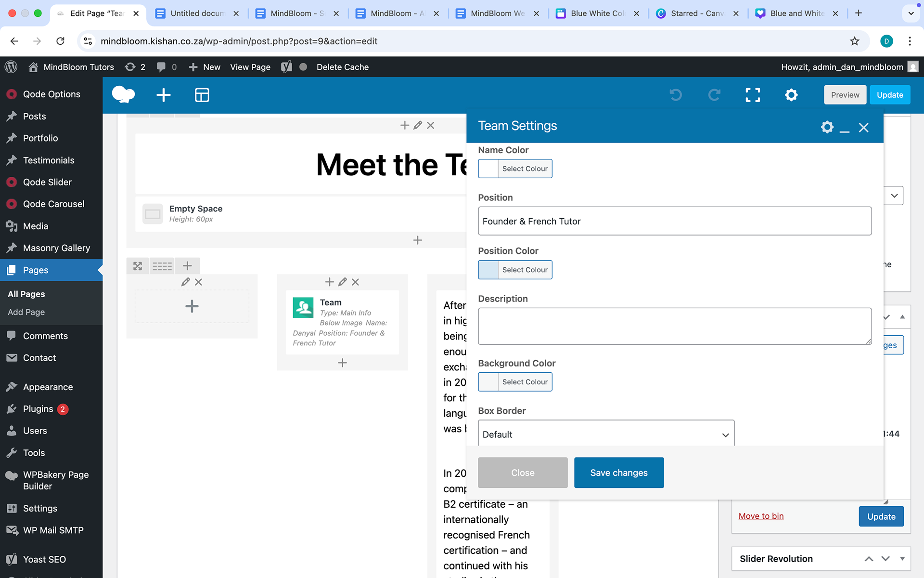The height and width of the screenshot is (578, 924).
Task: Move Slider Revolution panel down
Action: click(885, 559)
